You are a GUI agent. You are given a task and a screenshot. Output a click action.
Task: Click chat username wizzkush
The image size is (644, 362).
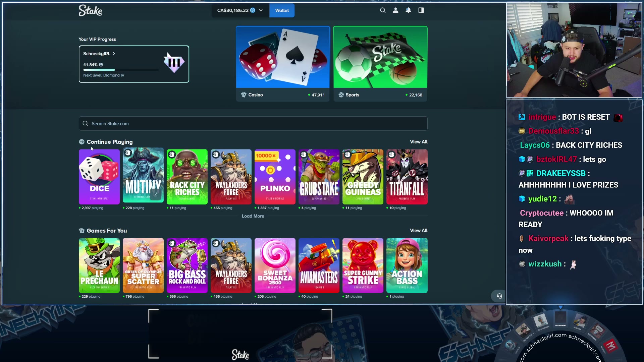(545, 264)
